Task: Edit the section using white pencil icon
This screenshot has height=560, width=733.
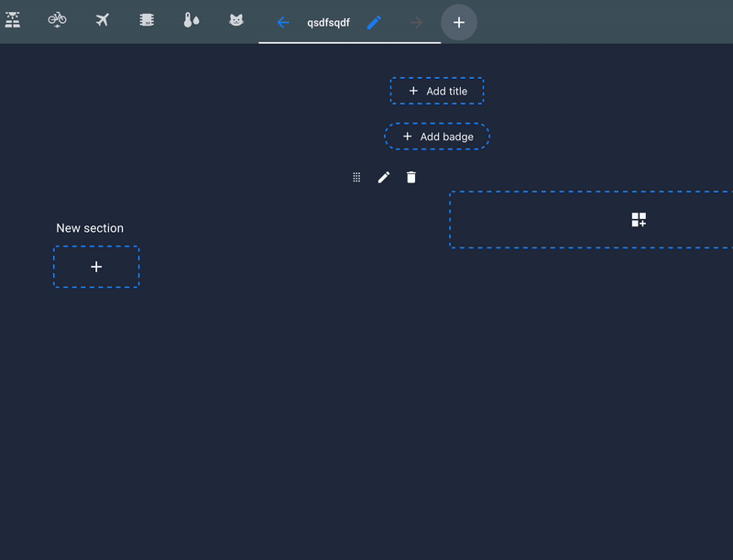Action: [384, 177]
